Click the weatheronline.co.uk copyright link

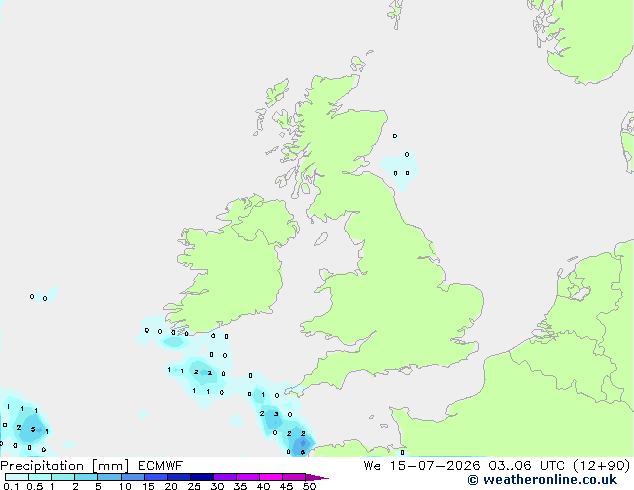click(542, 480)
